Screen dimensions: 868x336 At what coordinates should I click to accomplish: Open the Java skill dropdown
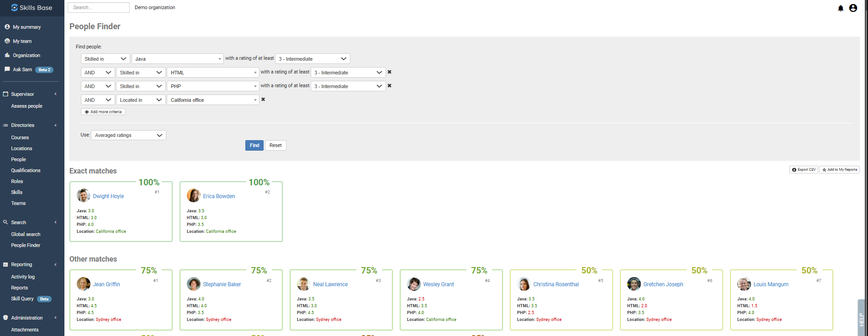[x=177, y=59]
